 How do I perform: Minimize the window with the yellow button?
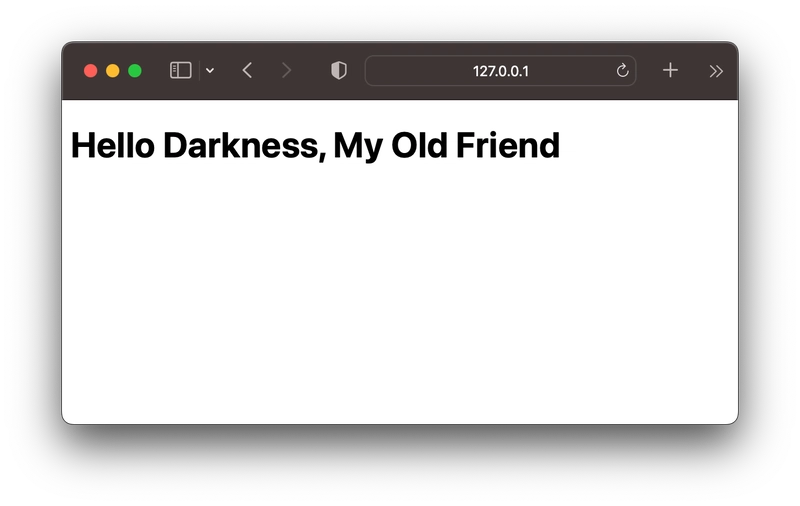(113, 71)
